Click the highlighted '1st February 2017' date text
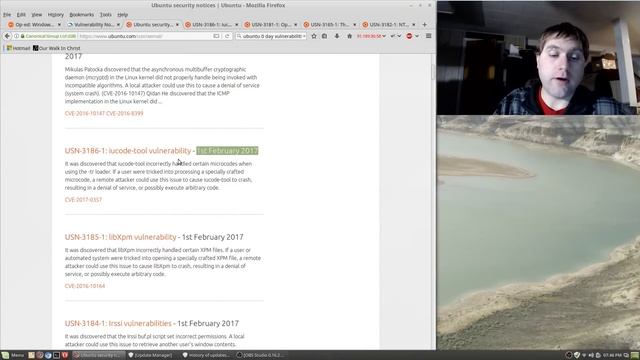This screenshot has width=640, height=360. pos(227,151)
